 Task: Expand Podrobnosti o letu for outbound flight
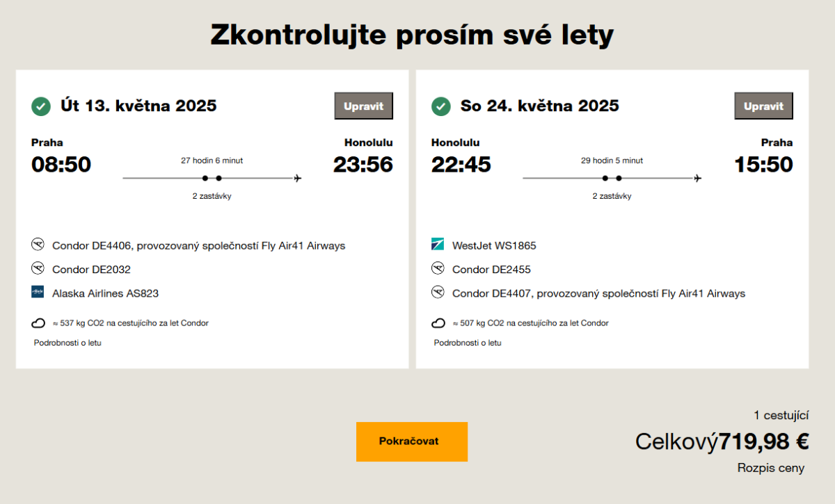point(67,343)
